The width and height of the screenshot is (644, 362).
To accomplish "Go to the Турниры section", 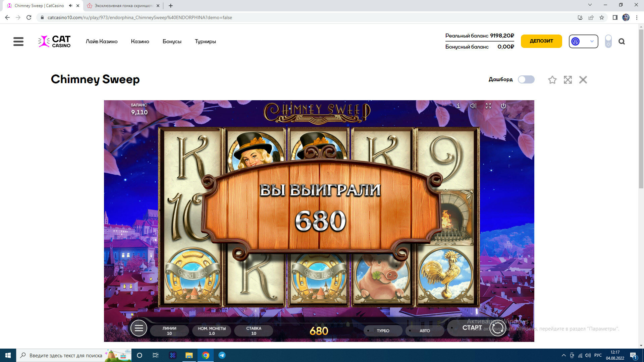I will (x=205, y=42).
